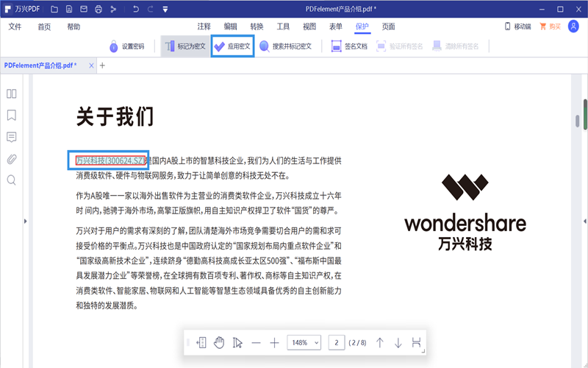The height and width of the screenshot is (368, 588).
Task: Zoom in using the plus button
Action: click(x=274, y=342)
